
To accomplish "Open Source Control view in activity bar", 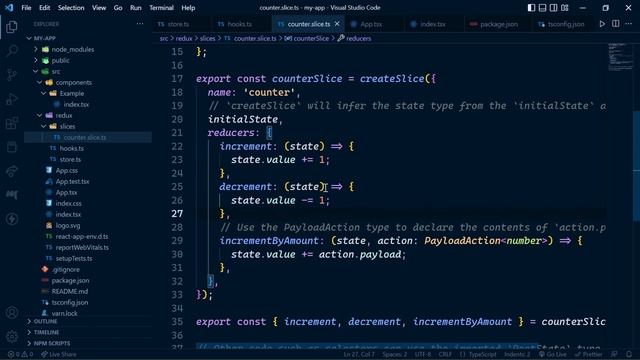I will (12, 75).
